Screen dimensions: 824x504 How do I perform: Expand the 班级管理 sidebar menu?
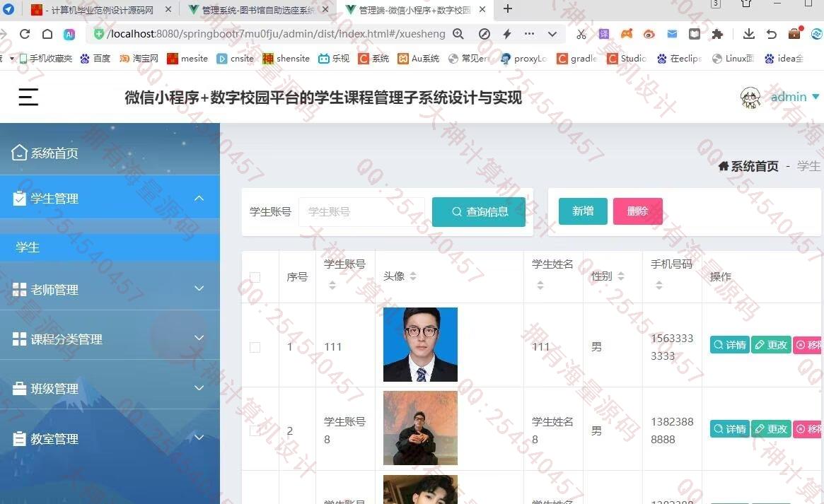pyautogui.click(x=110, y=388)
